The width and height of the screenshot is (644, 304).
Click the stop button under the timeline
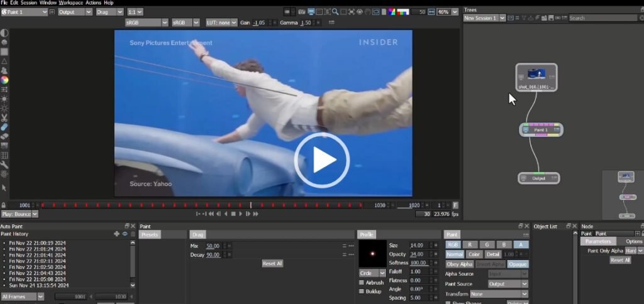click(x=233, y=214)
